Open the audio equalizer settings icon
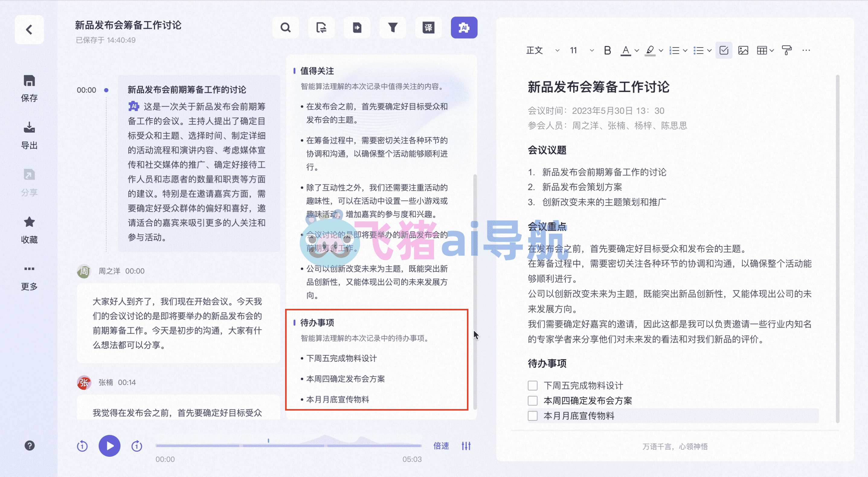This screenshot has width=868, height=477. (x=466, y=446)
